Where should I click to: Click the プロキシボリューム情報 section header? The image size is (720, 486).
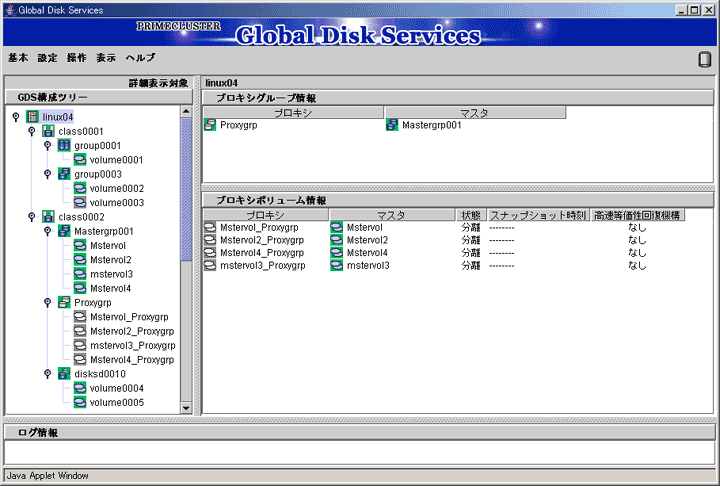click(458, 200)
